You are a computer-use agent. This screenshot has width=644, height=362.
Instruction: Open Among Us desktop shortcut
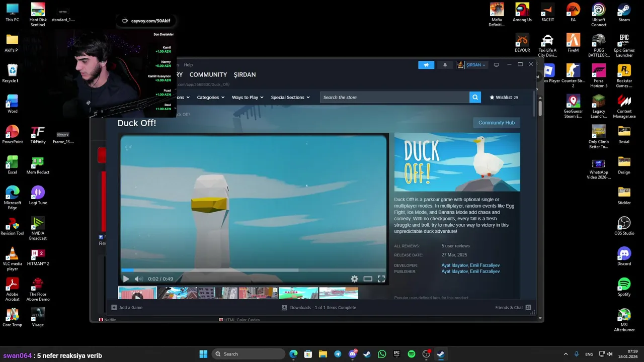tap(522, 13)
